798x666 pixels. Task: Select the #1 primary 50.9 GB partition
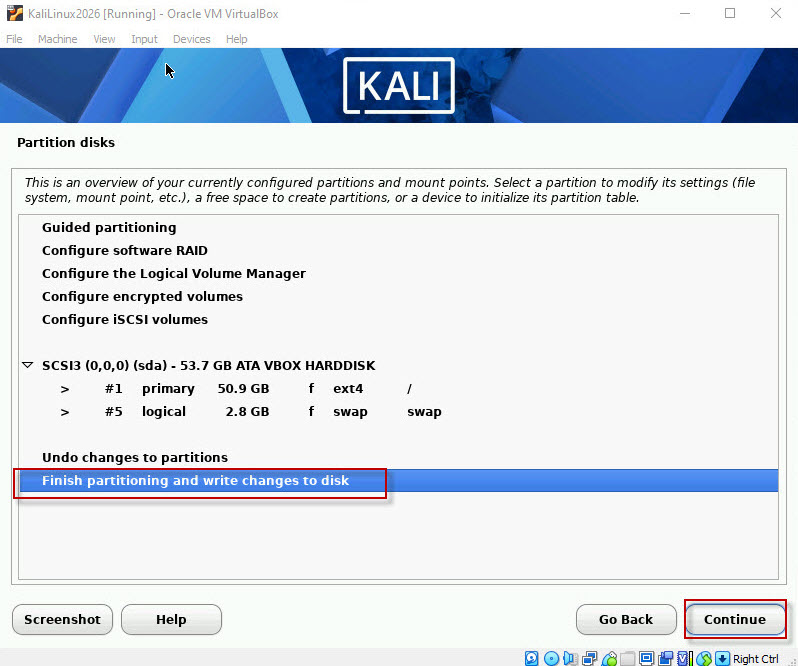point(398,389)
